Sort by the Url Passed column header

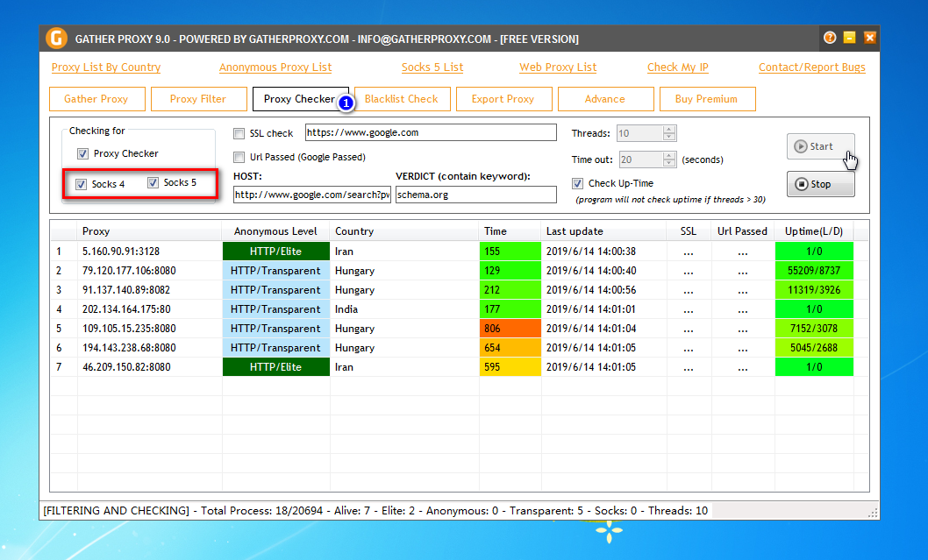(x=742, y=231)
